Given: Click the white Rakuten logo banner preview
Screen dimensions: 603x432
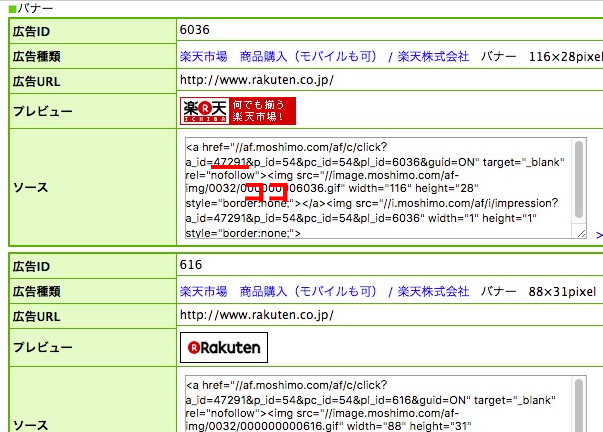Looking at the screenshot, I should click(x=224, y=347).
